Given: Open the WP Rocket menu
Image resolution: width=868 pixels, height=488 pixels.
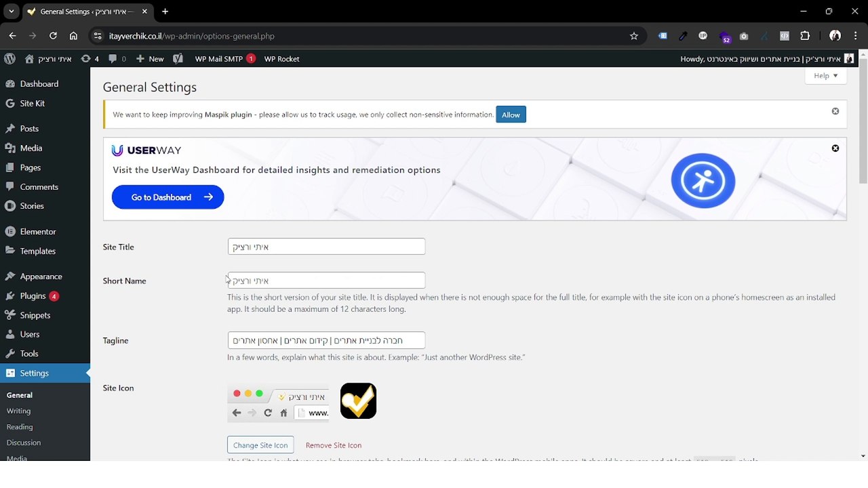Looking at the screenshot, I should point(281,59).
